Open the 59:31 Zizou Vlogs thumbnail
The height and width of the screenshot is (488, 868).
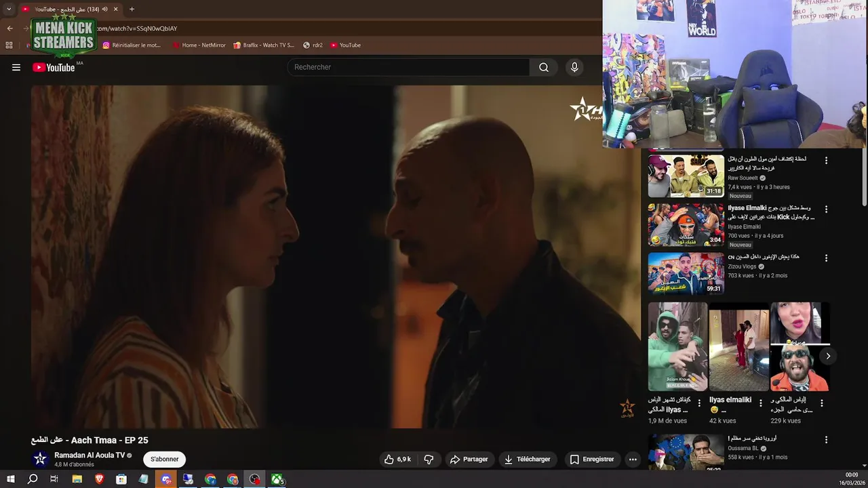[x=686, y=274]
